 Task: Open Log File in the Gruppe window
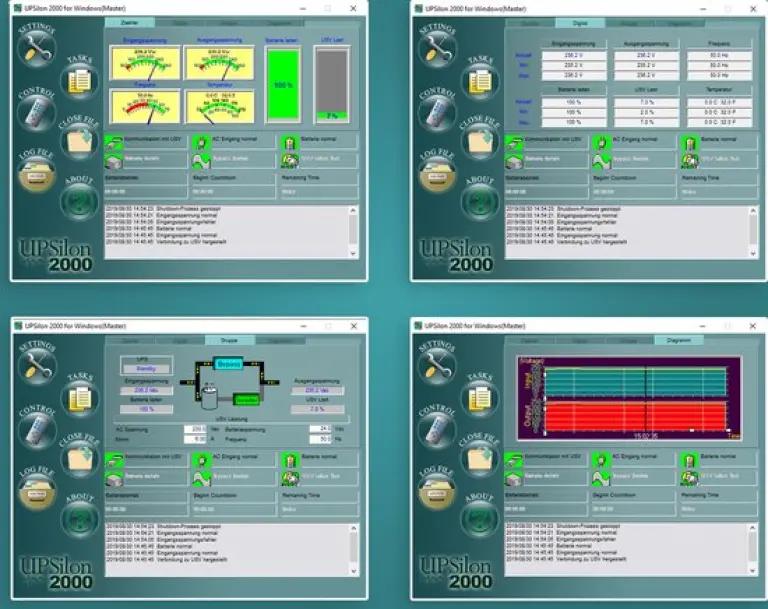click(37, 492)
